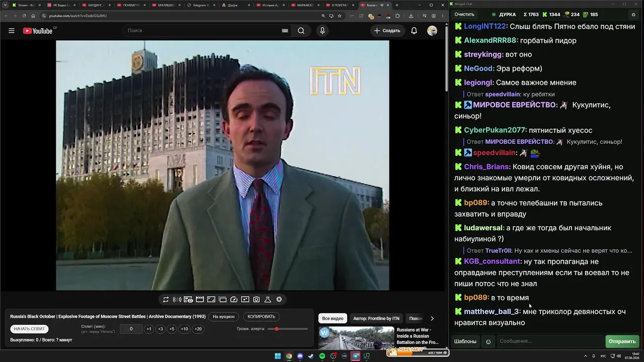Open the YouTube guide hamburger menu
Screen dimensions: 644x362
pyautogui.click(x=12, y=31)
